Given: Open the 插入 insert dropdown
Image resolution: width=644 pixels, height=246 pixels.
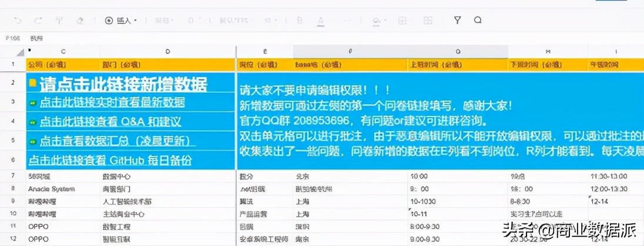Looking at the screenshot, I should (121, 21).
